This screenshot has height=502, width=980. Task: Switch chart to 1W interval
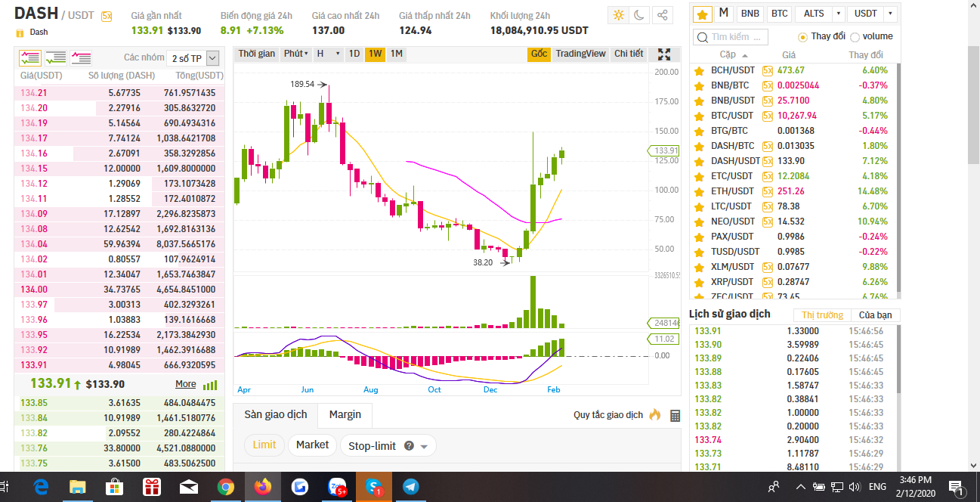tap(375, 54)
